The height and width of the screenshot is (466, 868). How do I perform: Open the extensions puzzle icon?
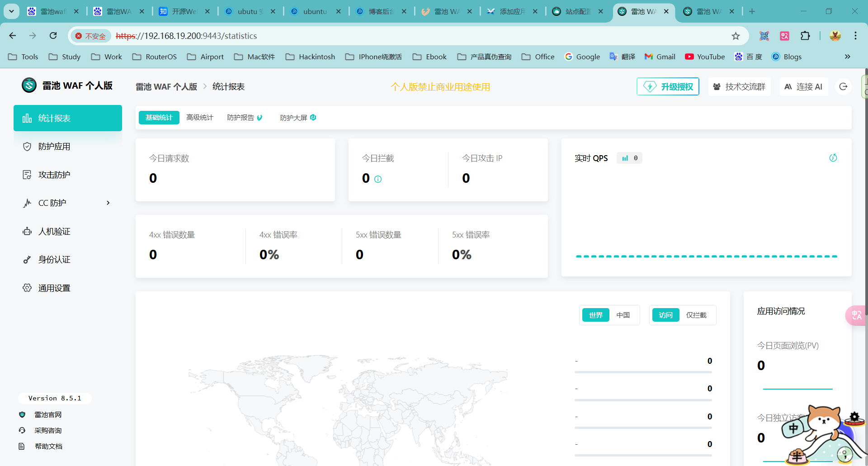[x=805, y=36]
